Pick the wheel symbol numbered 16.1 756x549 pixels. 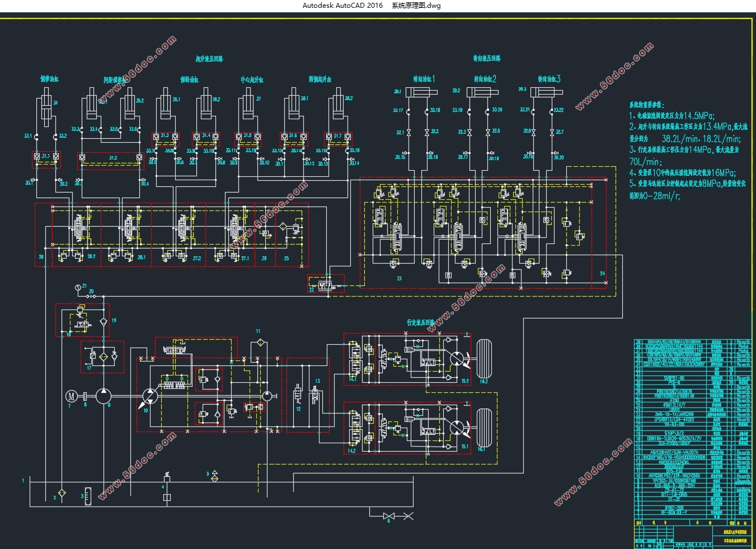coord(483,428)
